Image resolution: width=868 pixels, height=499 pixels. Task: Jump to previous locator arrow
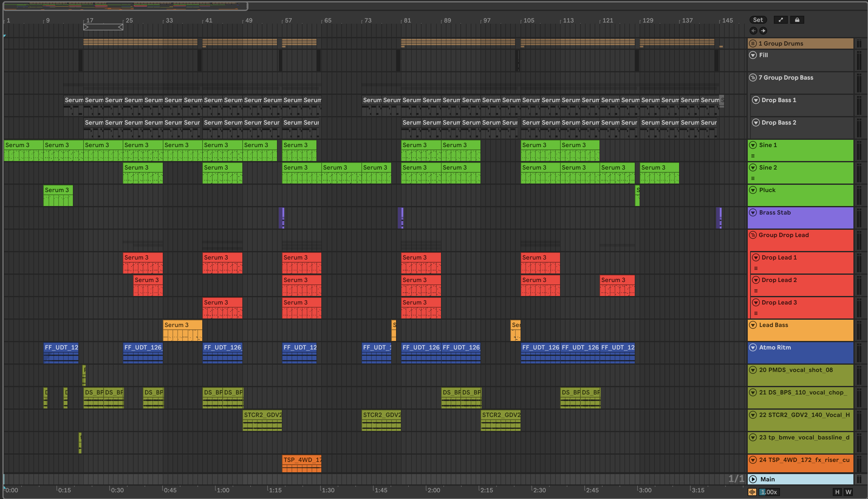click(x=753, y=31)
